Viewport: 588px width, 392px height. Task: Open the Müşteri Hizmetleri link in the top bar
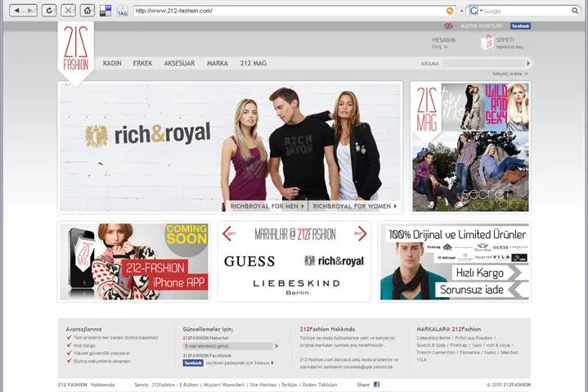(x=481, y=26)
